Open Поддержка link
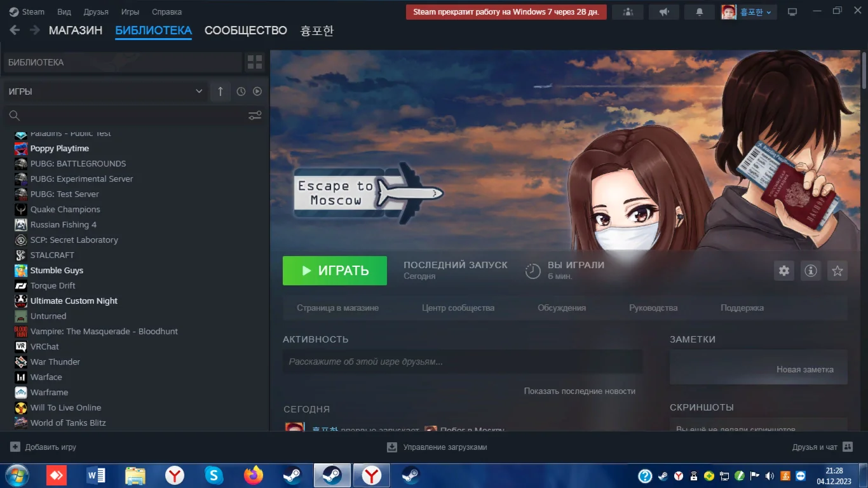The height and width of the screenshot is (488, 868). coord(742,308)
